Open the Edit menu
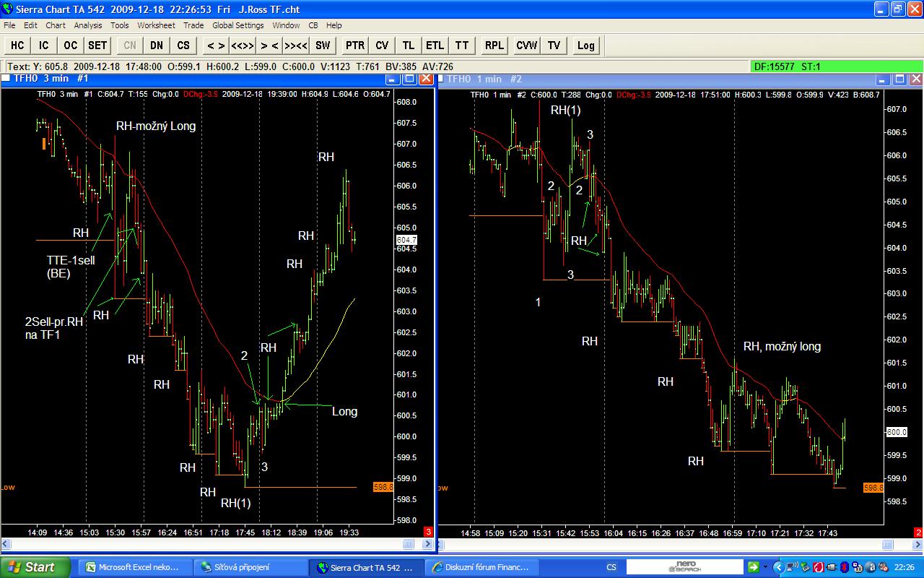The height and width of the screenshot is (578, 924). pos(30,25)
